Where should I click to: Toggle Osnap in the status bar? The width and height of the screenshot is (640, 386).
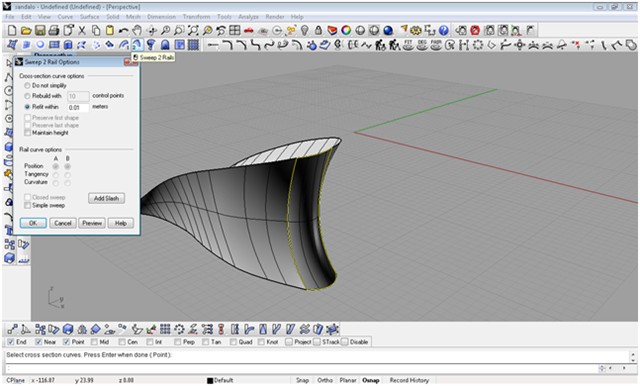(x=371, y=380)
